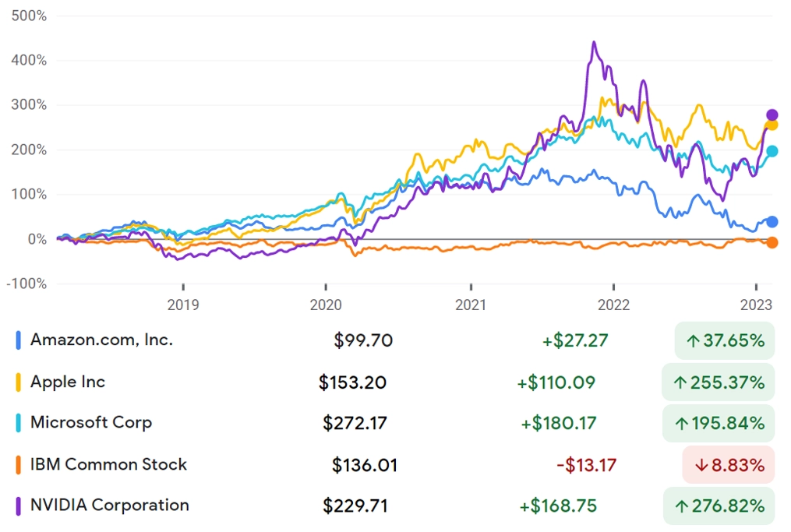Select the yellow color bar beside Apple Inc
Viewport: 791px width, 532px height.
click(x=18, y=382)
